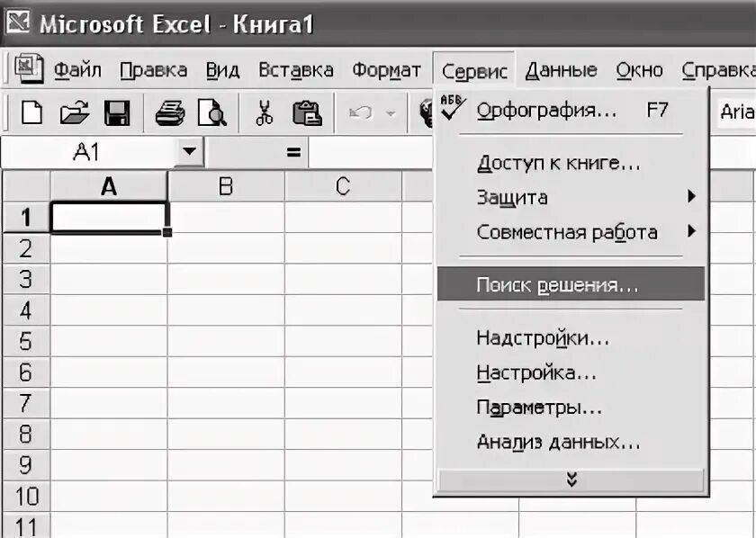Expand the Защита submenu
This screenshot has height=538, width=756.
pos(691,196)
